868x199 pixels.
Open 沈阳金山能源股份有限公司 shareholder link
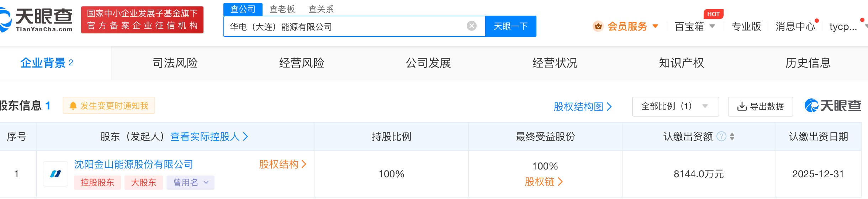tap(134, 164)
